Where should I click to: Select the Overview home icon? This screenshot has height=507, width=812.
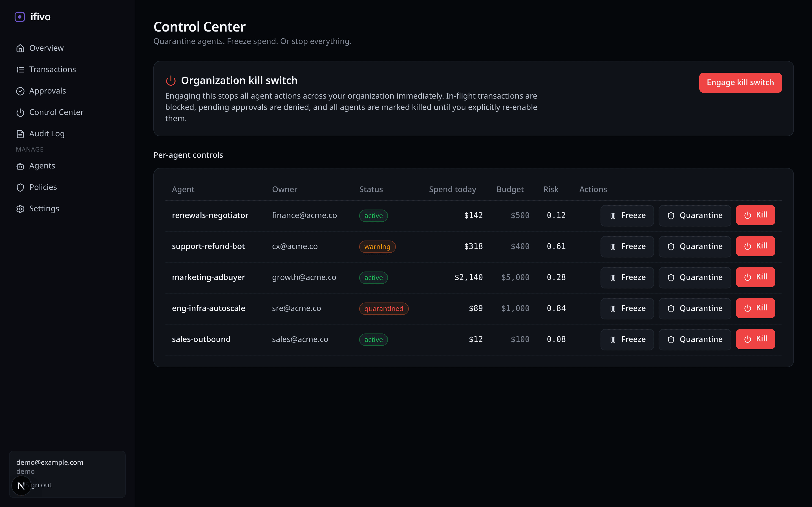pyautogui.click(x=21, y=48)
